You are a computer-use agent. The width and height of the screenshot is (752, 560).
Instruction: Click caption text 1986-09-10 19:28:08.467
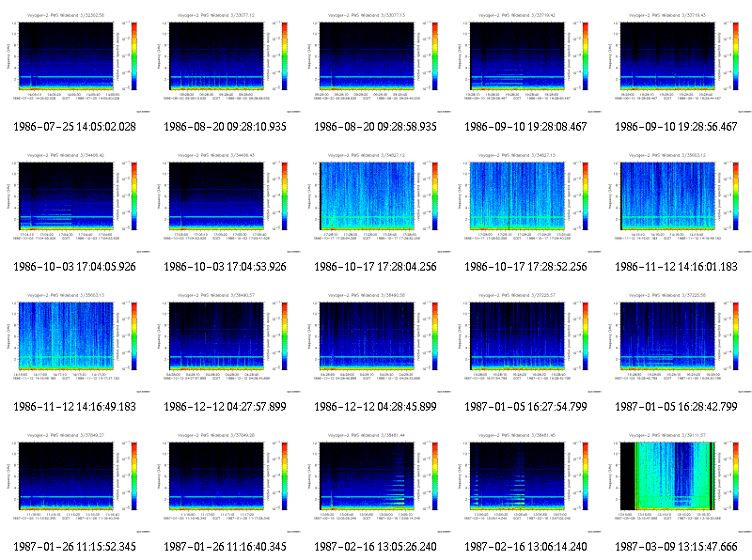pyautogui.click(x=525, y=127)
